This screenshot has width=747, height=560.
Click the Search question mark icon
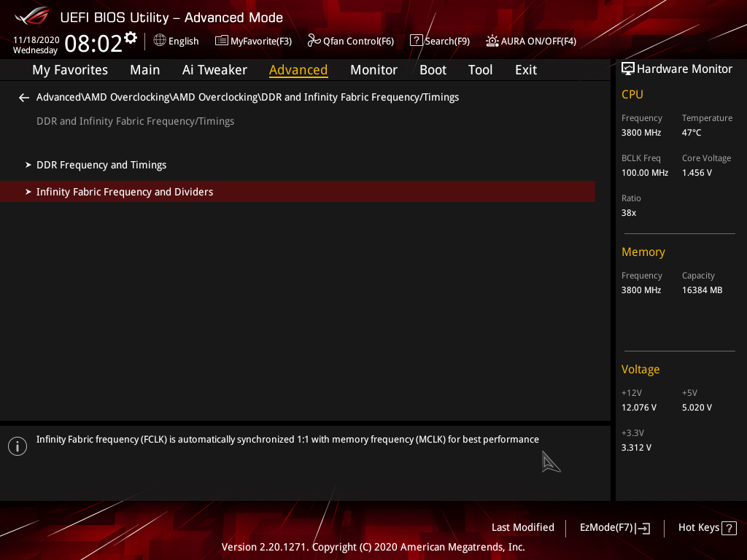click(x=416, y=41)
